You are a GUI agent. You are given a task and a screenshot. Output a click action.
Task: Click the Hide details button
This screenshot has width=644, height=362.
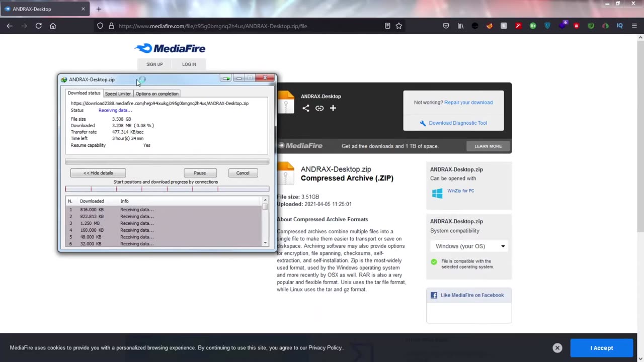coord(98,173)
